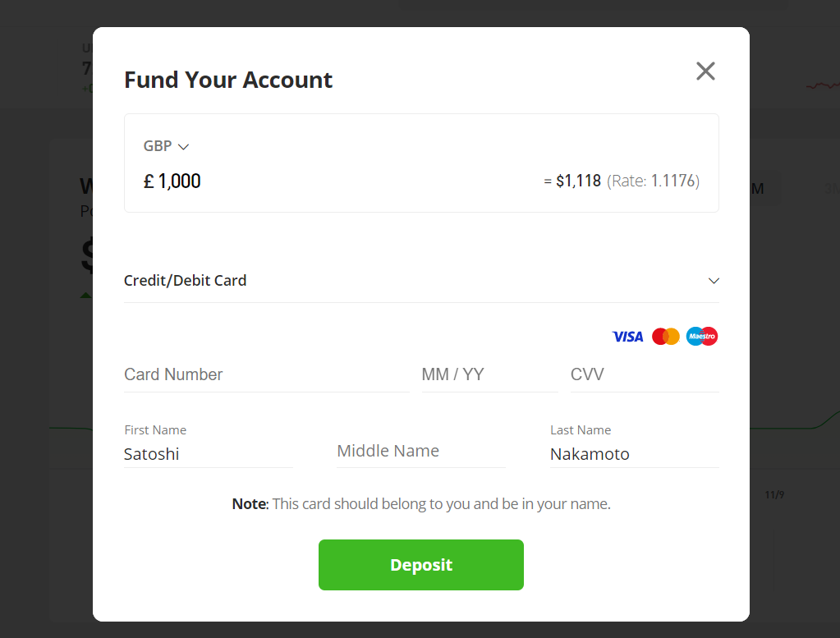Click the Mastercard logo
Screen dimensions: 840x638
point(665,337)
